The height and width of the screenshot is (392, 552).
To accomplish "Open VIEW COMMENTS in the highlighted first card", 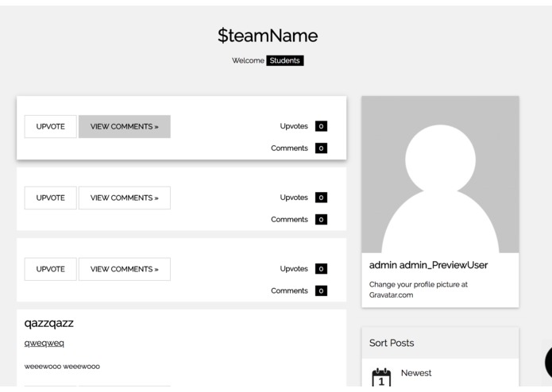I will click(125, 126).
